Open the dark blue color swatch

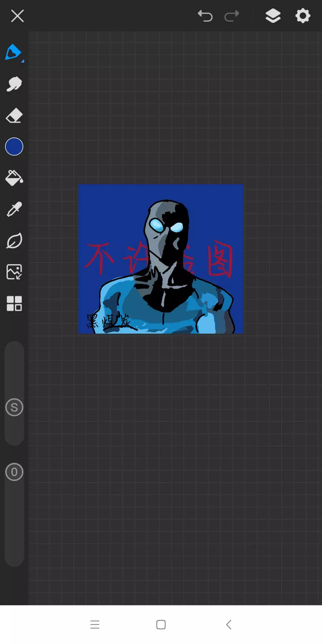click(14, 147)
